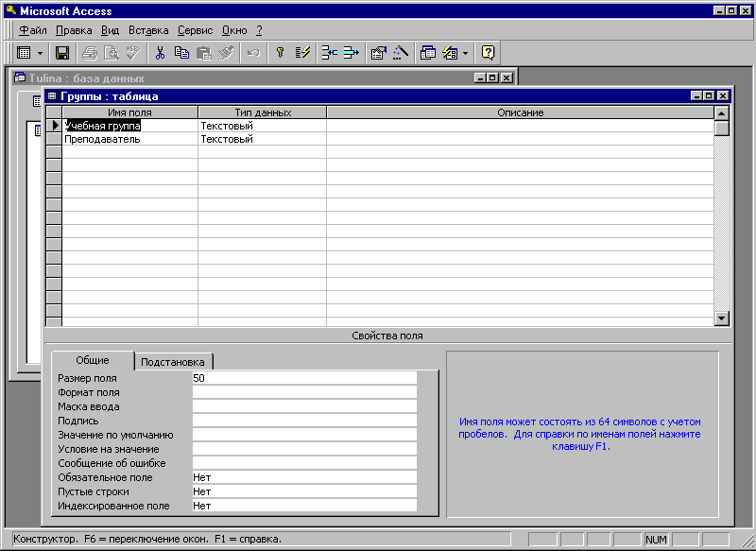This screenshot has height=551, width=756.
Task: Click the Save icon in toolbar
Action: (62, 53)
